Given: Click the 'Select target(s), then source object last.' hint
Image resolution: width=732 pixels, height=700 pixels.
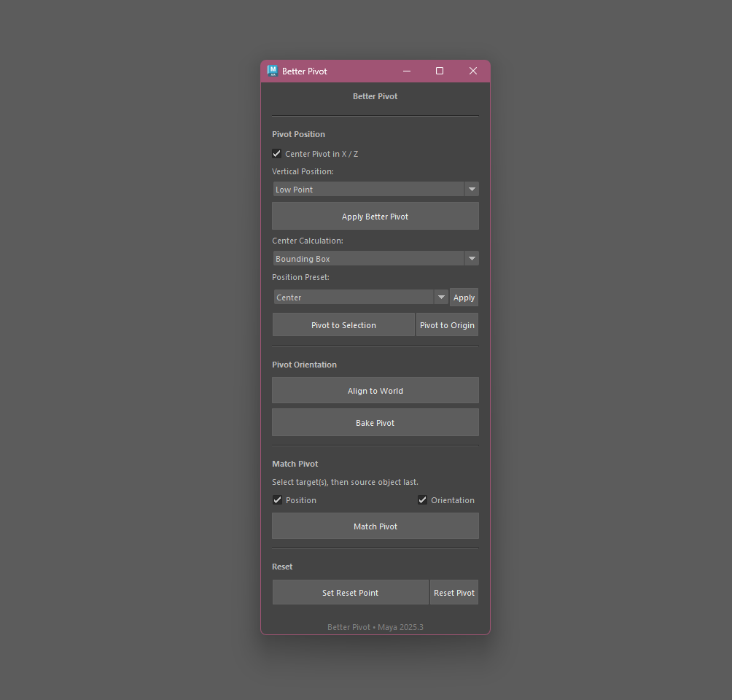Looking at the screenshot, I should [x=346, y=482].
